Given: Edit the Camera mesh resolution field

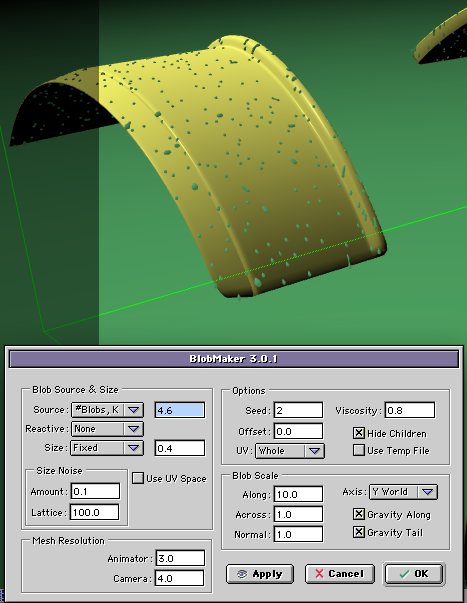Looking at the screenshot, I should (x=179, y=578).
